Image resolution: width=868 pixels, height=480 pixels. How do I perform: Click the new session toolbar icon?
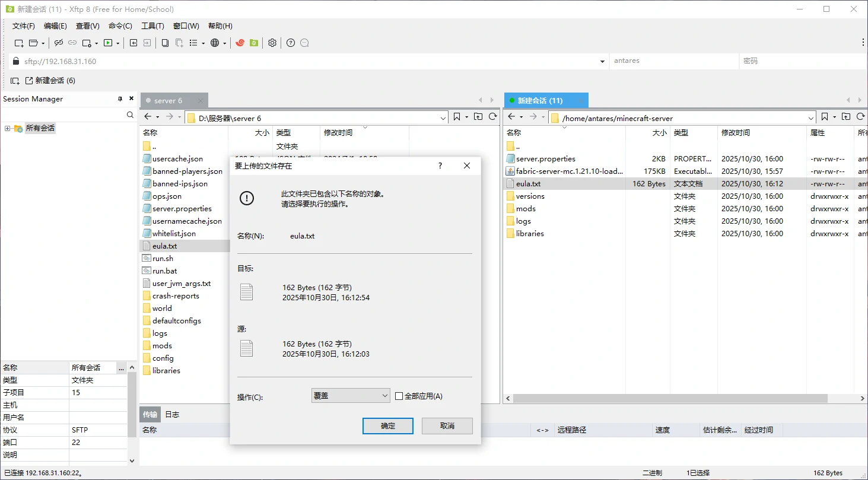click(x=19, y=43)
